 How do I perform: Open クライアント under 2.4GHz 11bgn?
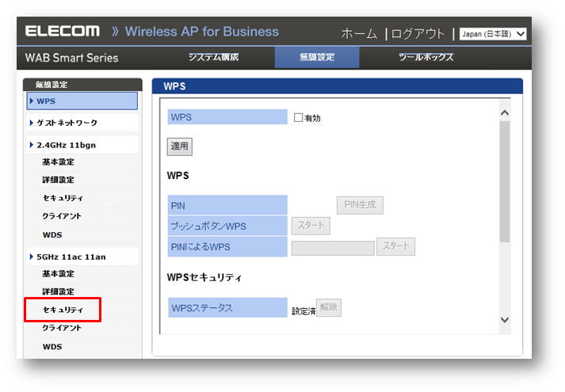pos(62,216)
